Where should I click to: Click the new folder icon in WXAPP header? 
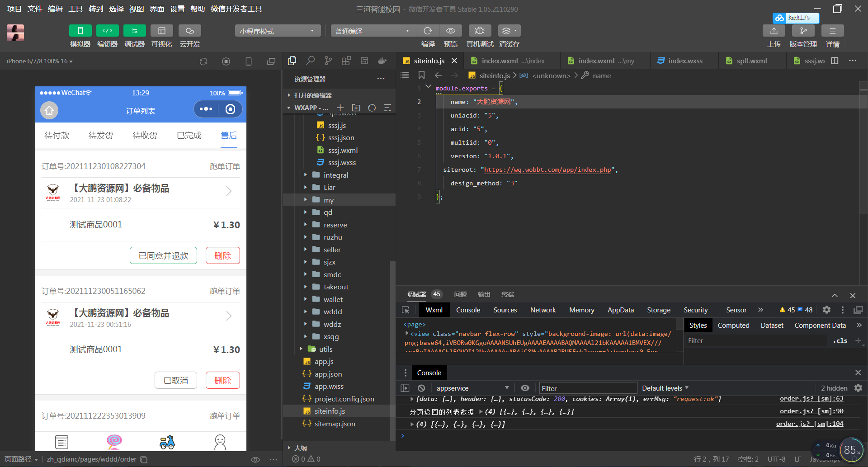point(356,108)
